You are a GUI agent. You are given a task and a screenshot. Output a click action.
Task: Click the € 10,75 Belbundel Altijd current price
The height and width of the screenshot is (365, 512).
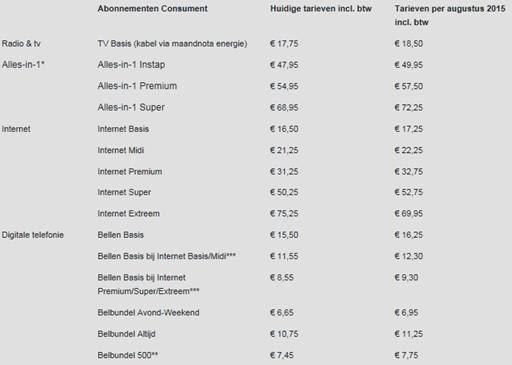tap(284, 334)
